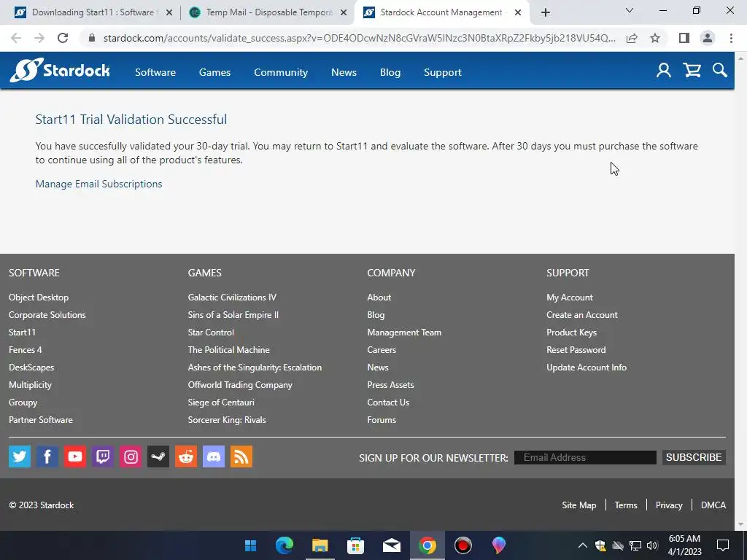Open Chrome's three-dot menu
This screenshot has height=560, width=747.
(x=731, y=38)
